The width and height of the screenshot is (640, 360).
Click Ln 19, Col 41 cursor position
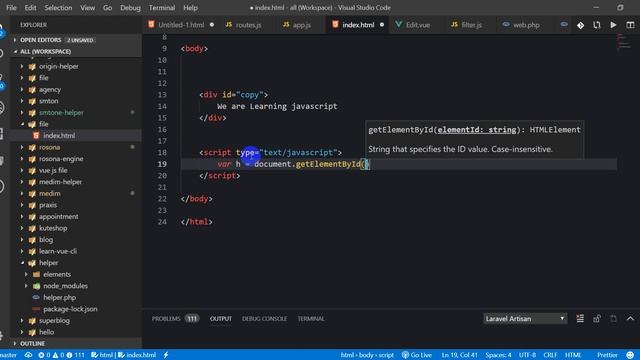coord(459,355)
